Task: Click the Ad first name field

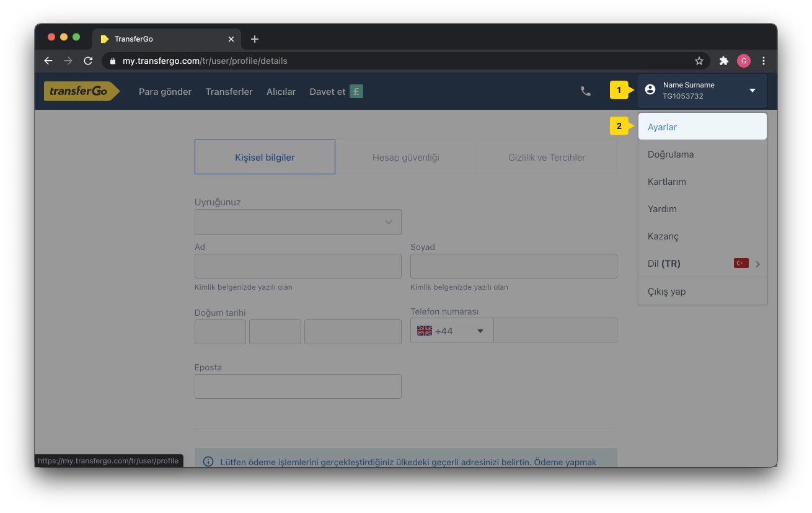Action: (x=298, y=266)
